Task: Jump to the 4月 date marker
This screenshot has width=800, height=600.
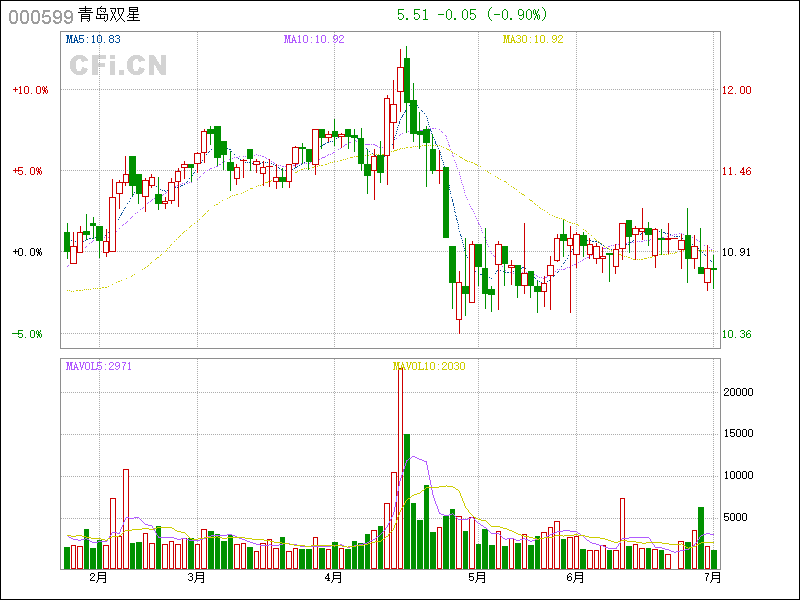Action: [x=333, y=577]
